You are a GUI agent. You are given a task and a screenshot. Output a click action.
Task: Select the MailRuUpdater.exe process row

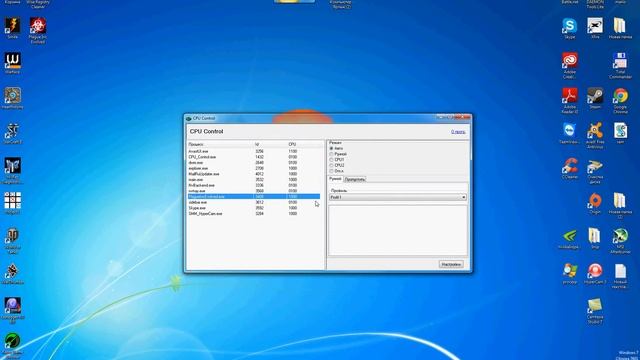pyautogui.click(x=253, y=174)
